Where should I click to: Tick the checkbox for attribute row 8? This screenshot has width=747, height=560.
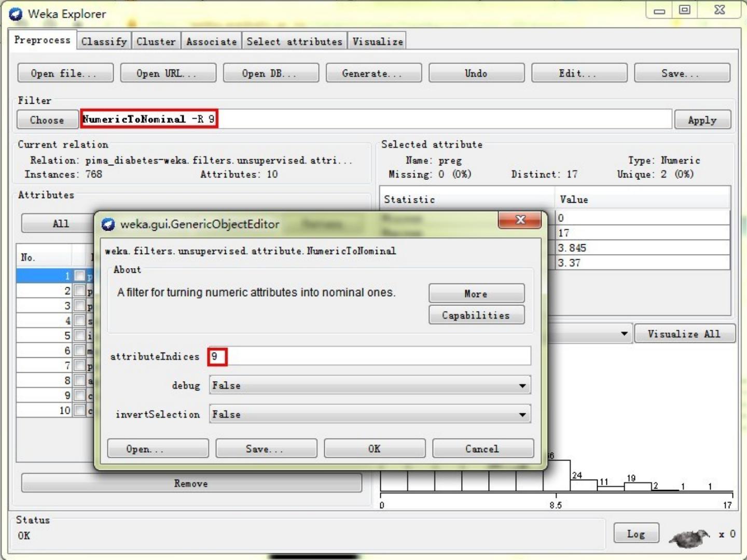[x=79, y=381]
